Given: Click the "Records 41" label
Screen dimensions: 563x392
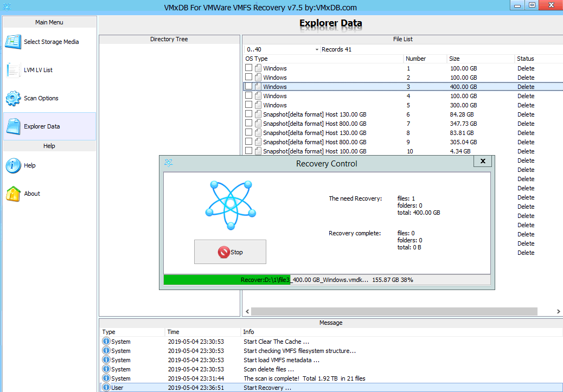Looking at the screenshot, I should coord(336,49).
